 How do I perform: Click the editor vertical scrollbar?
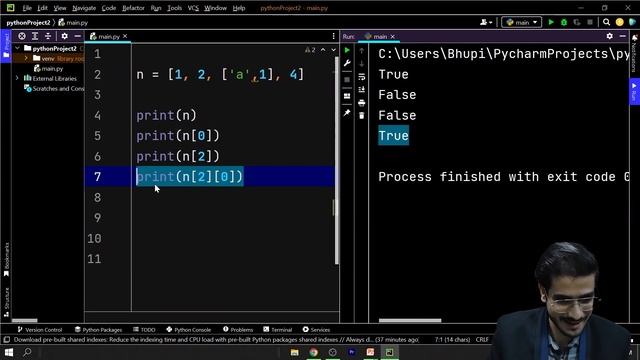(336, 160)
